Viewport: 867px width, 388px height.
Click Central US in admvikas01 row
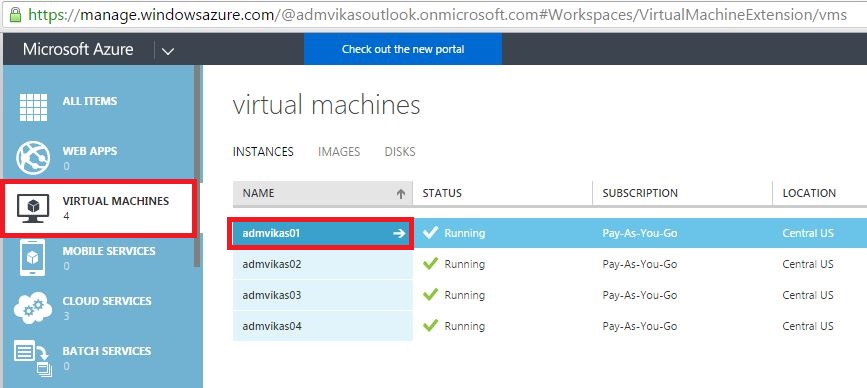coord(808,233)
